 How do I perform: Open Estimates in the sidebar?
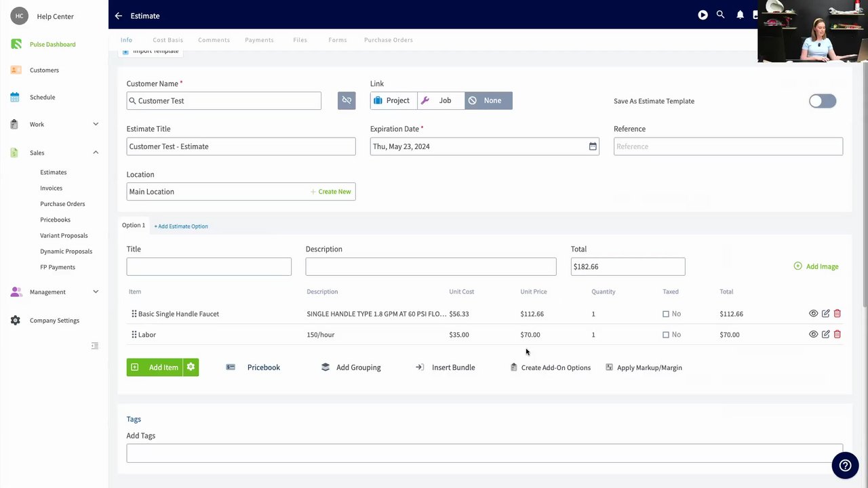[54, 173]
